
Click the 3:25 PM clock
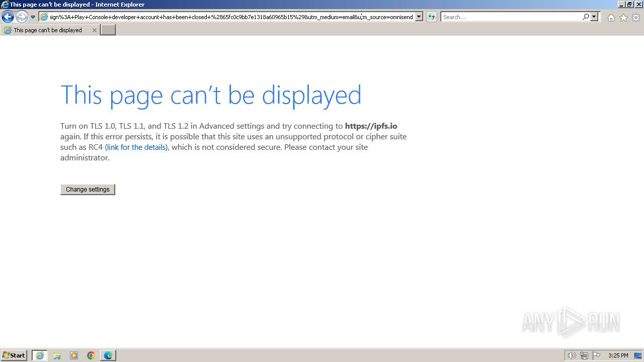point(618,355)
